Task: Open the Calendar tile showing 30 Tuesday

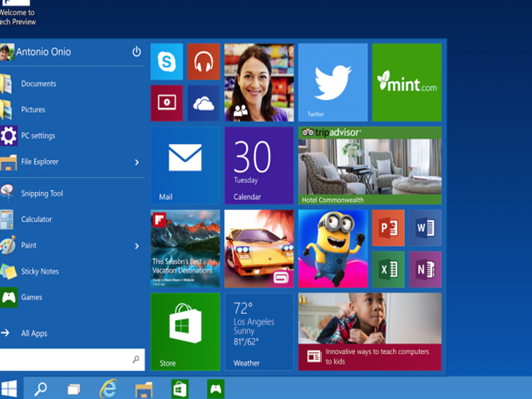Action: (259, 166)
